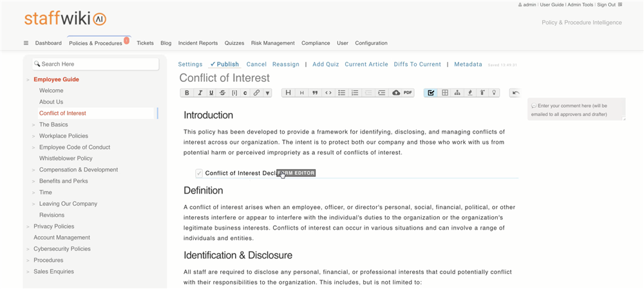Image resolution: width=644 pixels, height=289 pixels.
Task: Click the Search Here input field
Action: 97,64
